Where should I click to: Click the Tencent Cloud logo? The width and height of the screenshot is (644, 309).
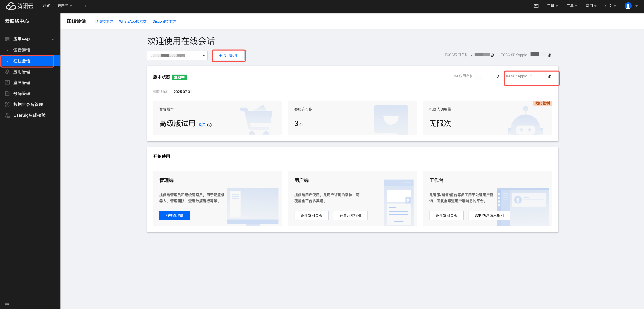(x=19, y=6)
